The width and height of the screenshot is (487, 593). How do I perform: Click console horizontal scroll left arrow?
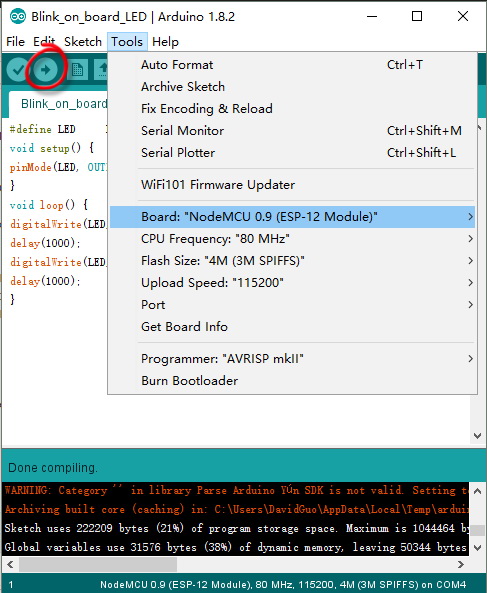[10, 565]
